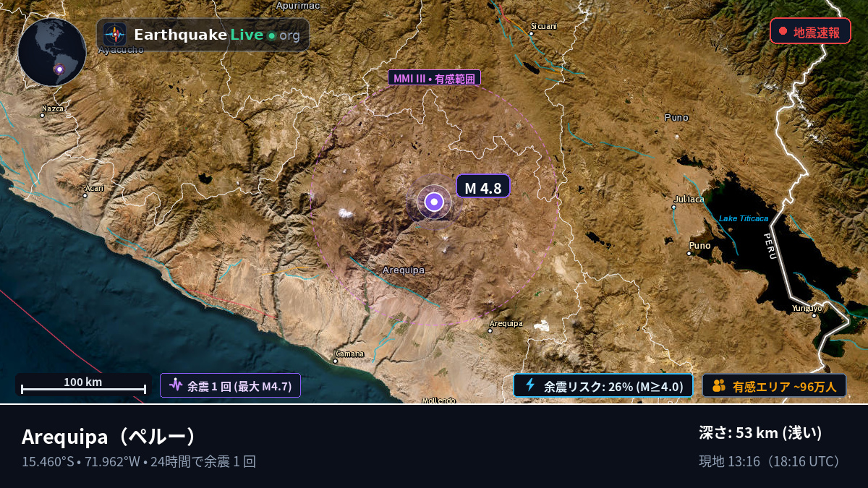
Task: Click the Nazca city marker dot
Action: 43,116
